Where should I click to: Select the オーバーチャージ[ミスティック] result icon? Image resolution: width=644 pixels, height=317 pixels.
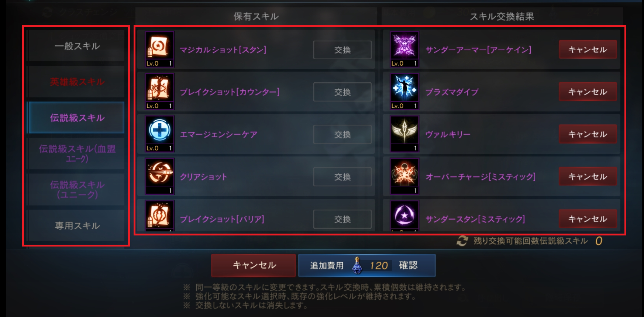[404, 176]
